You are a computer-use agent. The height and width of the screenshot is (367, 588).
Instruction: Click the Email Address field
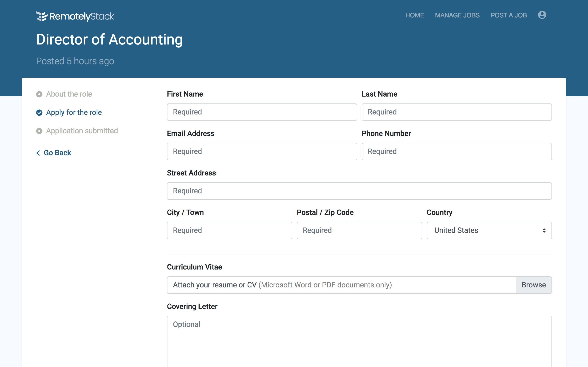point(262,151)
